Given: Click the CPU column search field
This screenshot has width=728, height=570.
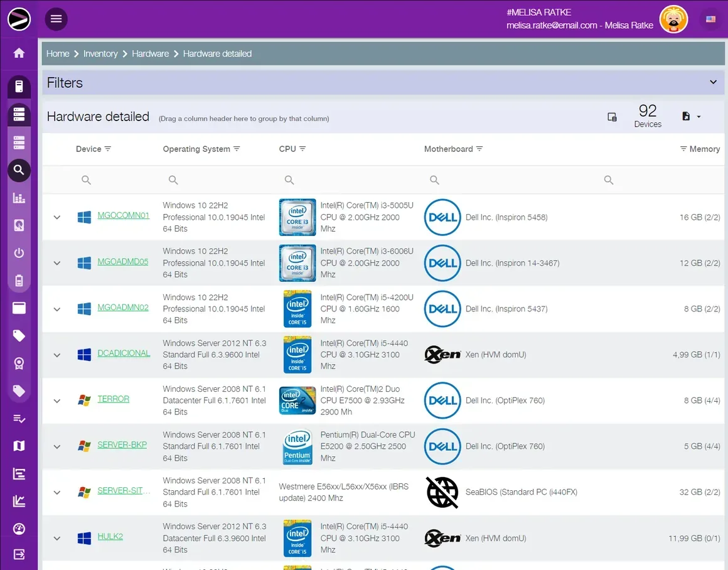Looking at the screenshot, I should [347, 180].
